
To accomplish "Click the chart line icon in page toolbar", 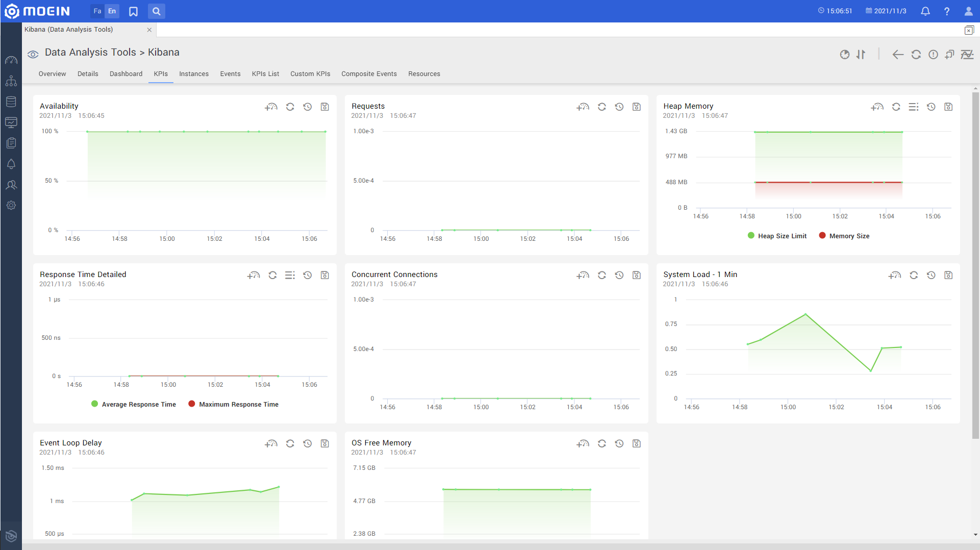I will 967,55.
